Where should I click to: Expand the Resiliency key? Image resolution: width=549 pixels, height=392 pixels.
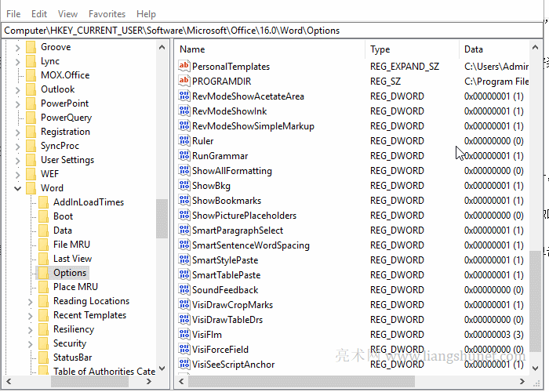(30, 330)
